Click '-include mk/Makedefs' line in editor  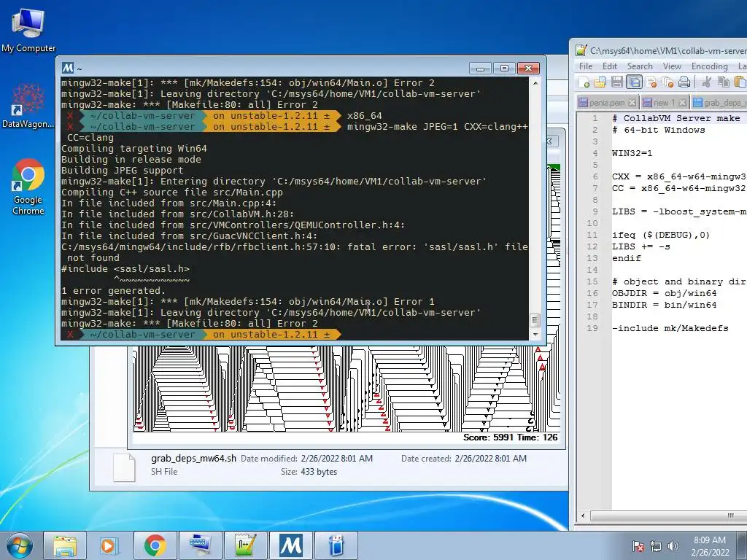[670, 328]
